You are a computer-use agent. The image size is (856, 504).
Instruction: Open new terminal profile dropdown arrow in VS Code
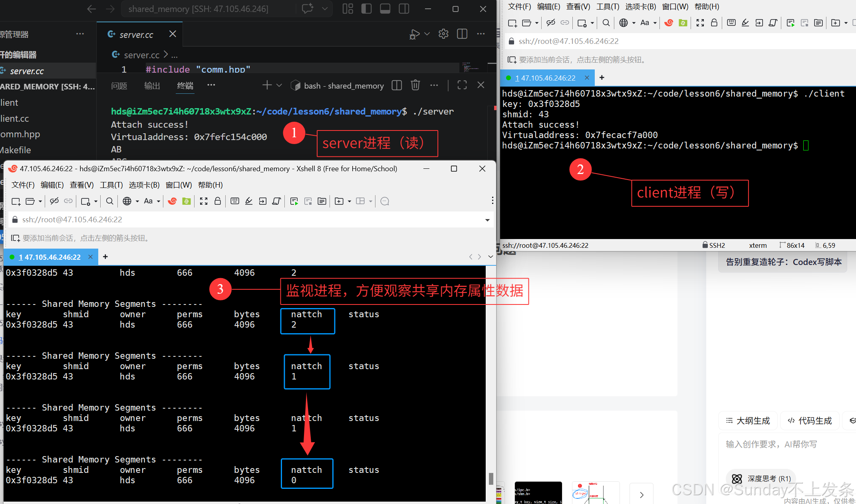[x=279, y=85]
